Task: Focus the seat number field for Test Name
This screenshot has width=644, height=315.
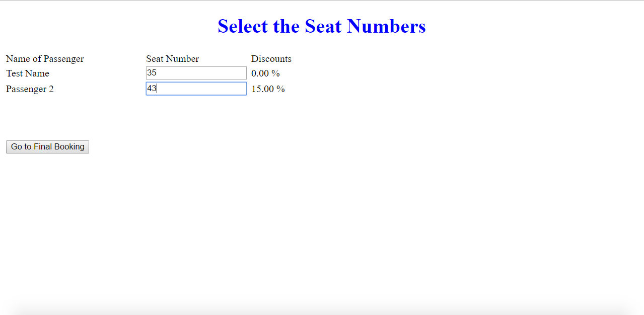Action: (x=196, y=73)
